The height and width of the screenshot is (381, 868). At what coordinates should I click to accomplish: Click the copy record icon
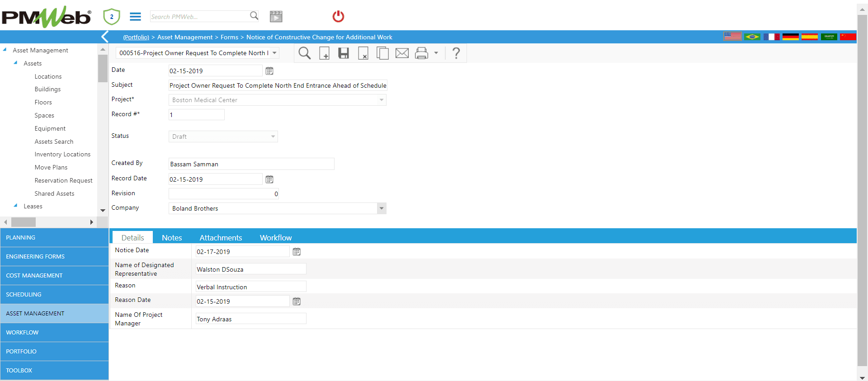[382, 53]
